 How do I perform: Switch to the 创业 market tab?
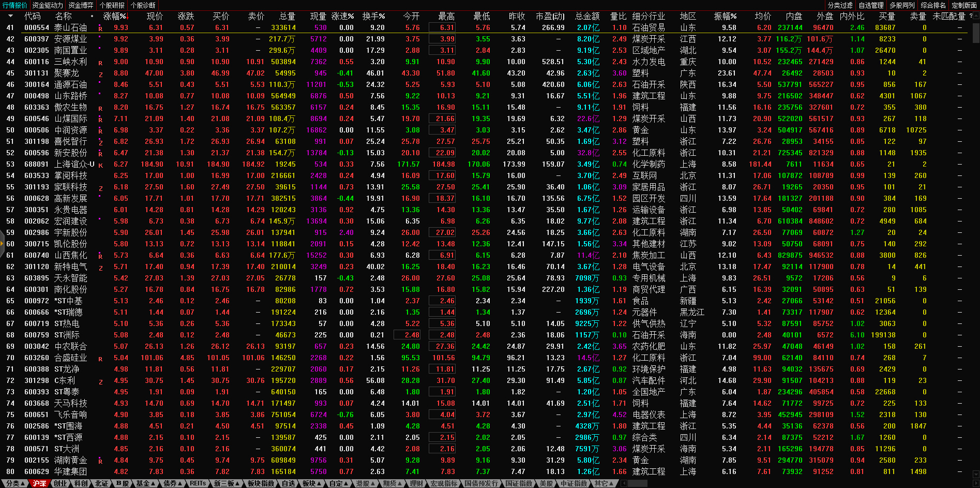pos(60,483)
